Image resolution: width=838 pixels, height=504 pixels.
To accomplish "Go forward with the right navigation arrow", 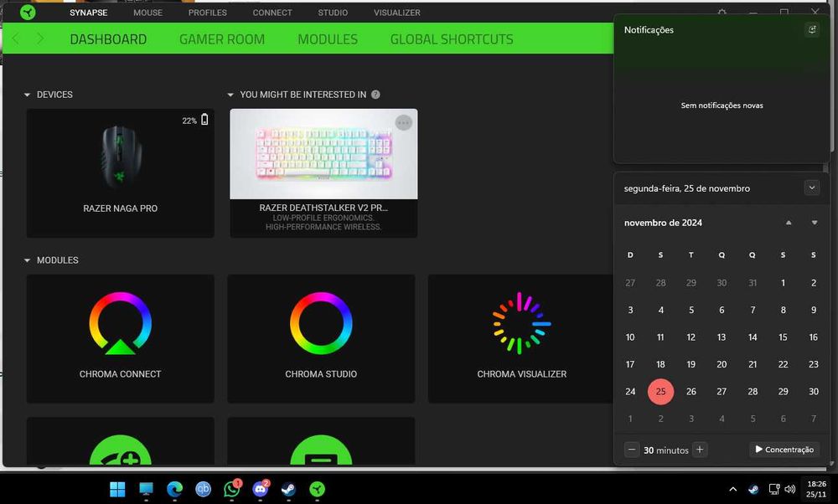I will [x=40, y=39].
